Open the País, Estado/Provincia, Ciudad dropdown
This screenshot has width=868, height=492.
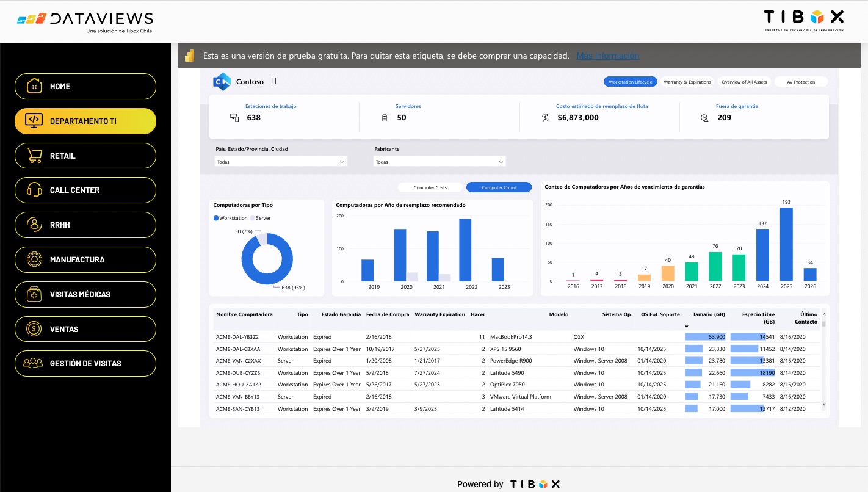281,161
